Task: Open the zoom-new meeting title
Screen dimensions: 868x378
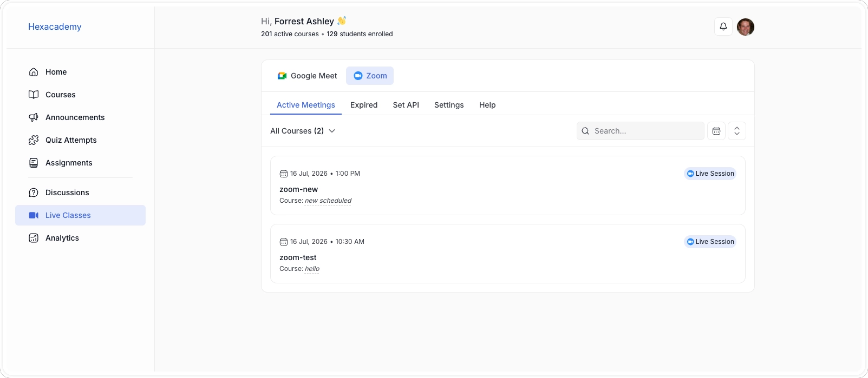Action: coord(298,189)
